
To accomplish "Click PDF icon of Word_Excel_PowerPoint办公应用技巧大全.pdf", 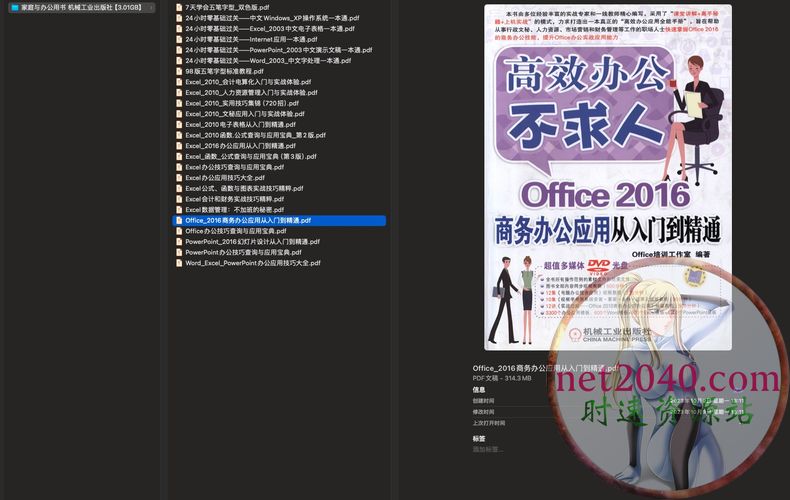I will [x=179, y=263].
